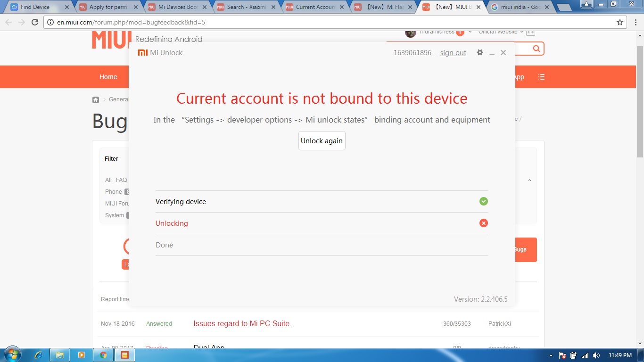
Task: Click the notification badge next to username
Action: (x=460, y=33)
